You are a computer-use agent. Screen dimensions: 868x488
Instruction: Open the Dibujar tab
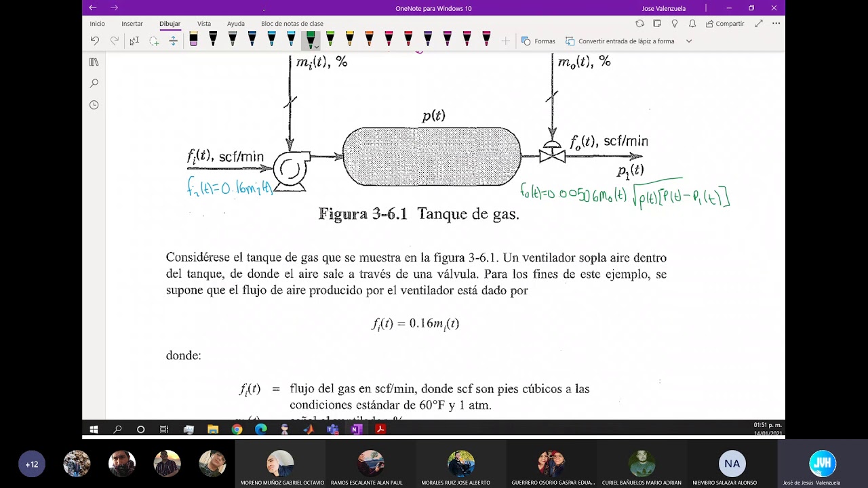(x=170, y=24)
